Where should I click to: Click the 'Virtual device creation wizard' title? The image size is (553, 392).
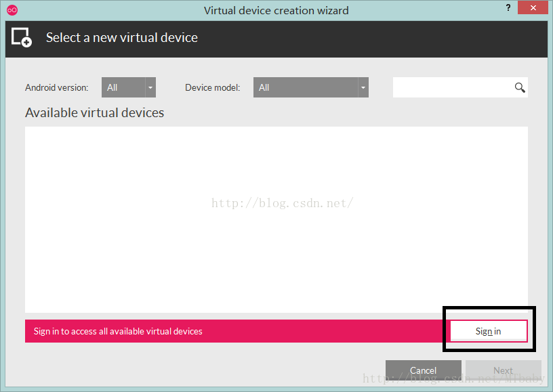tap(276, 11)
